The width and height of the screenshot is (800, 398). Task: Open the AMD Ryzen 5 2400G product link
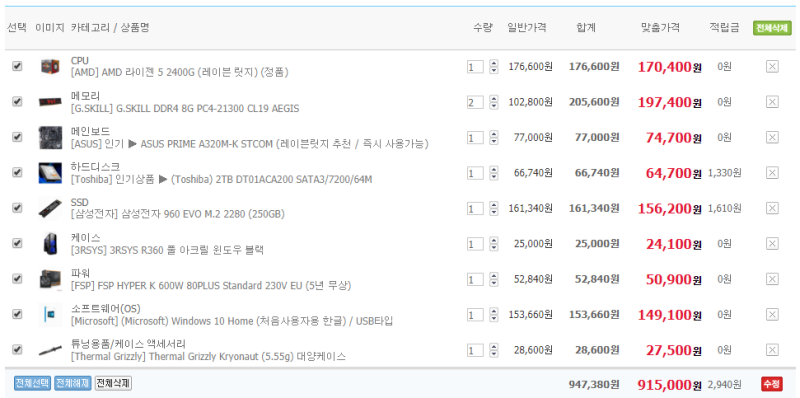(x=180, y=72)
